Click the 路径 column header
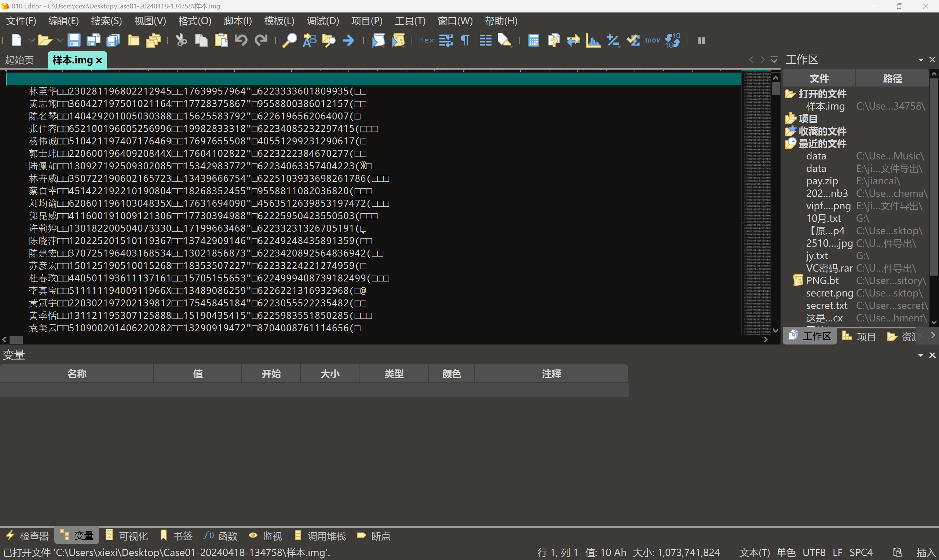Viewport: 939px width, 560px height. pos(892,78)
